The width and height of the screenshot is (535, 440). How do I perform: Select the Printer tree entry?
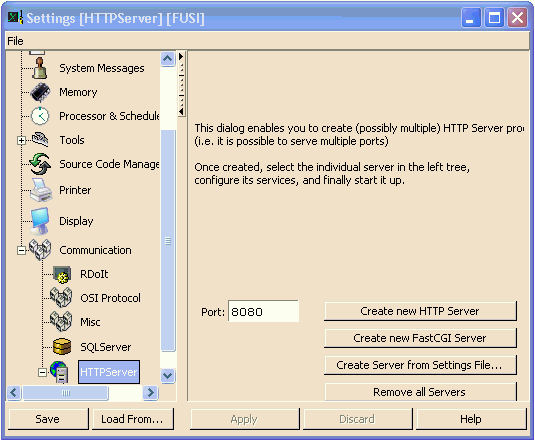click(x=75, y=190)
